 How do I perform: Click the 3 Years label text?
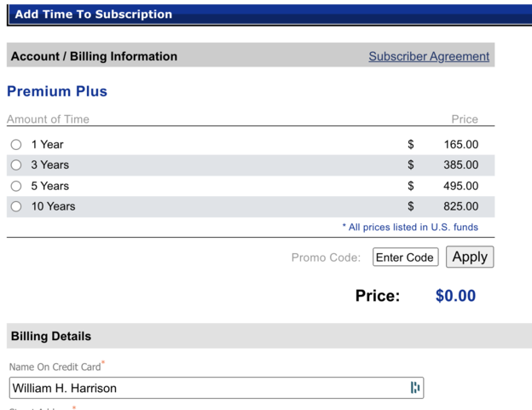point(49,165)
